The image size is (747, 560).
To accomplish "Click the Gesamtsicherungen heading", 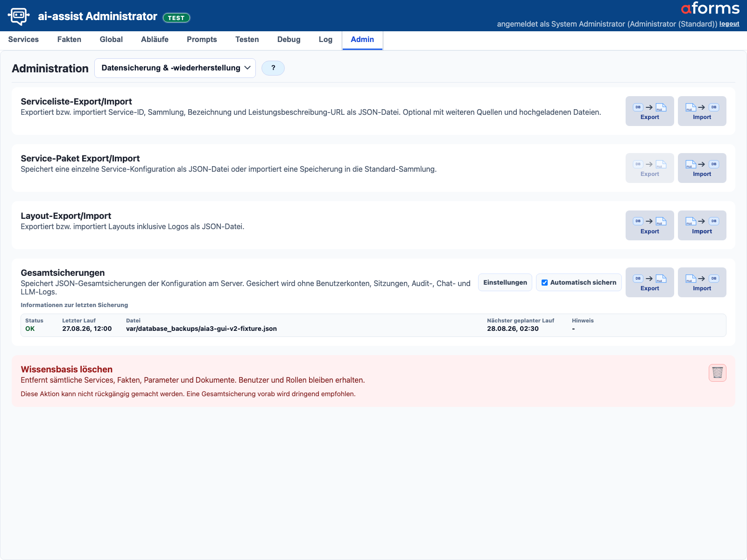I will [x=63, y=273].
